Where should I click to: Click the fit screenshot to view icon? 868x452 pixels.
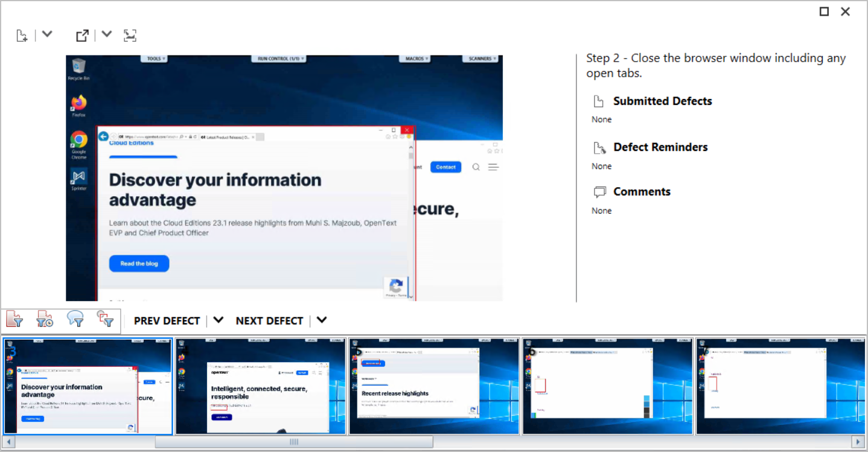tap(130, 36)
